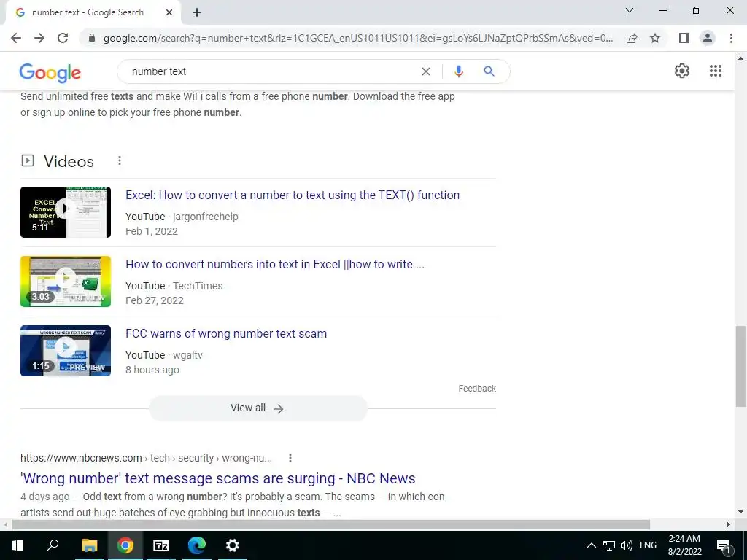Open options for the nbcnews.com result
This screenshot has width=747, height=560.
(290, 458)
